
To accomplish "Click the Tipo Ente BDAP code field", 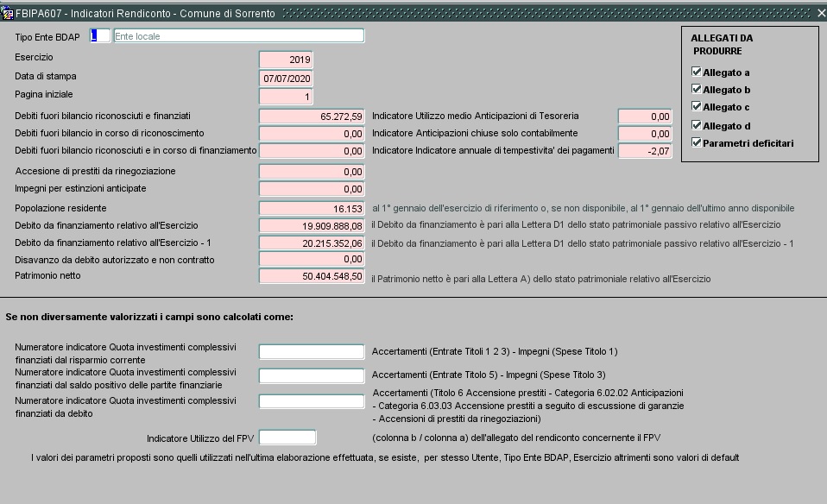I will (x=99, y=36).
